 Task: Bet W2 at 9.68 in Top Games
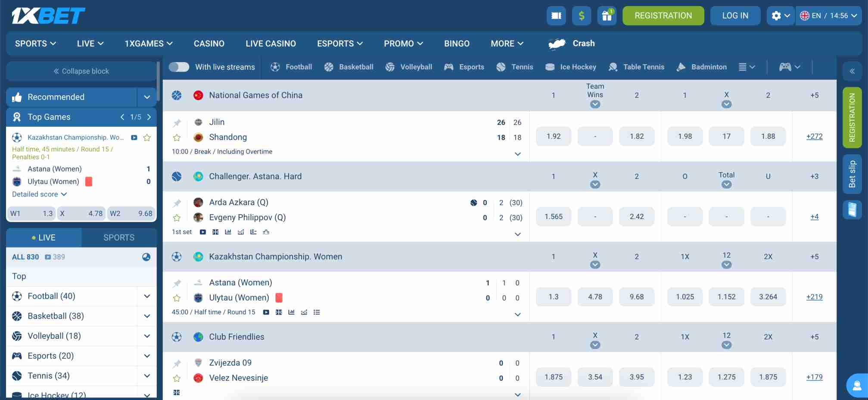[131, 213]
